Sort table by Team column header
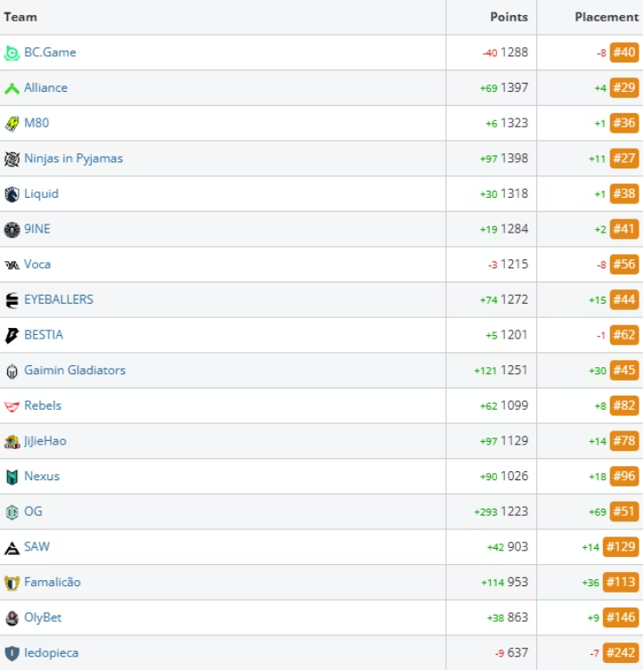 click(20, 17)
